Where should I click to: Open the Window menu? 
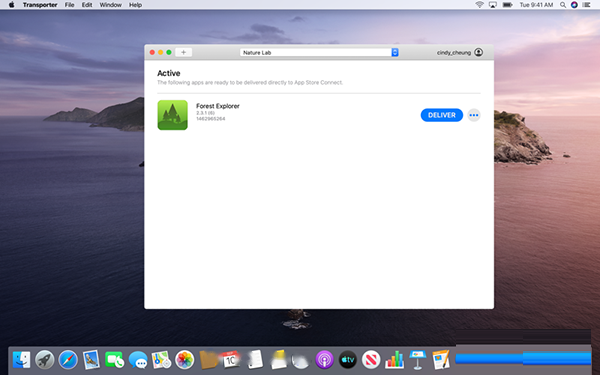[111, 5]
